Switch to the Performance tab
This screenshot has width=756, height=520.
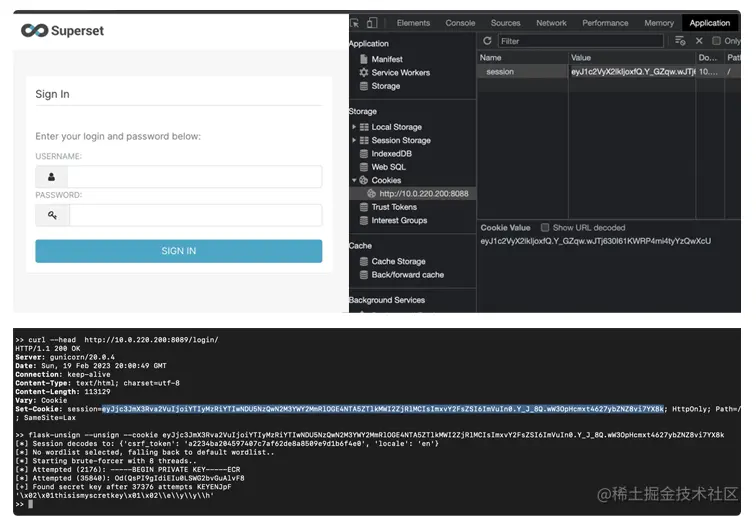coord(605,23)
